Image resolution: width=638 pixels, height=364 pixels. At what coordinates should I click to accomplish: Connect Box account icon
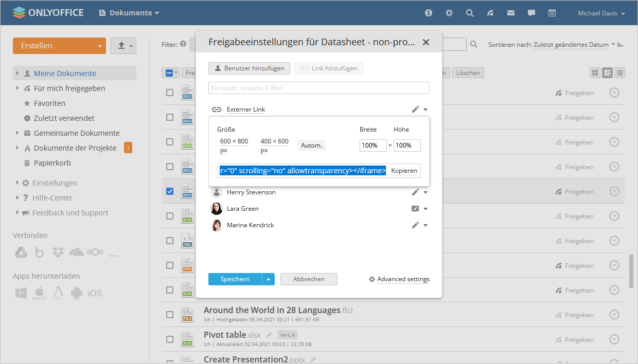[40, 252]
